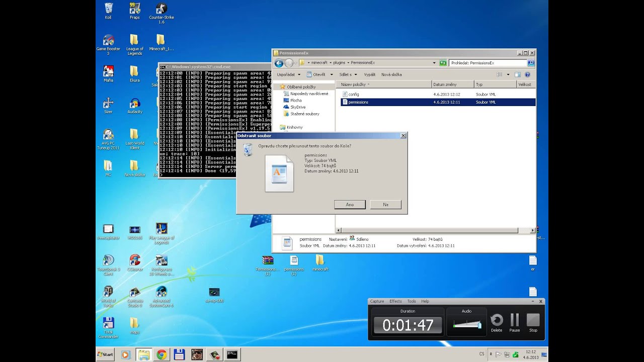This screenshot has width=644, height=362.
Task: Select the Game Booster 3 desktop icon
Action: pyautogui.click(x=108, y=45)
